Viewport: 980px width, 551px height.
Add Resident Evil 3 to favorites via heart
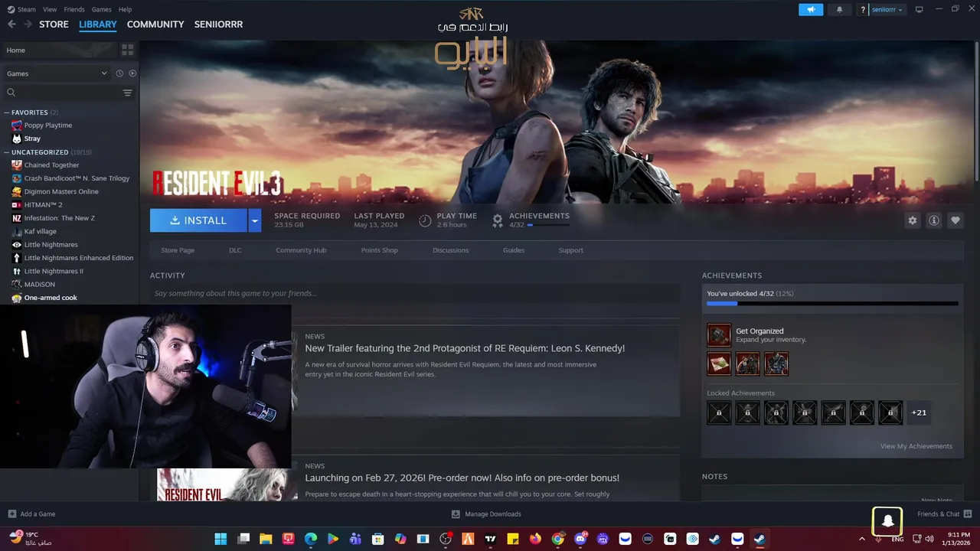coord(955,220)
